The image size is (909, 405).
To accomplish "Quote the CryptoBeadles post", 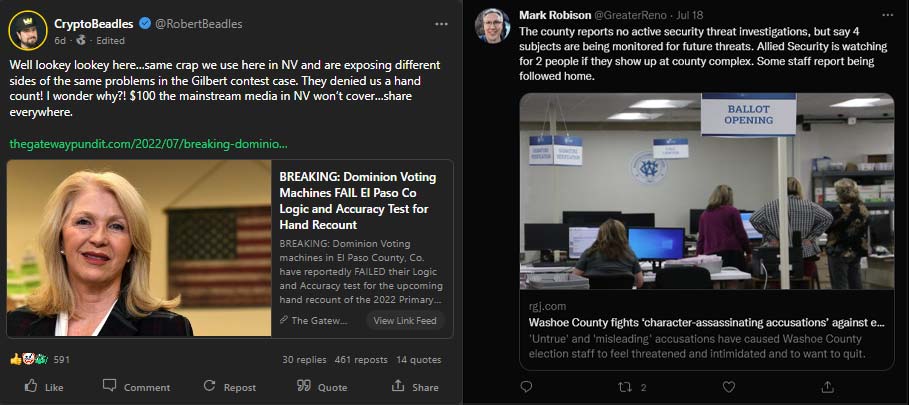I will pyautogui.click(x=304, y=386).
